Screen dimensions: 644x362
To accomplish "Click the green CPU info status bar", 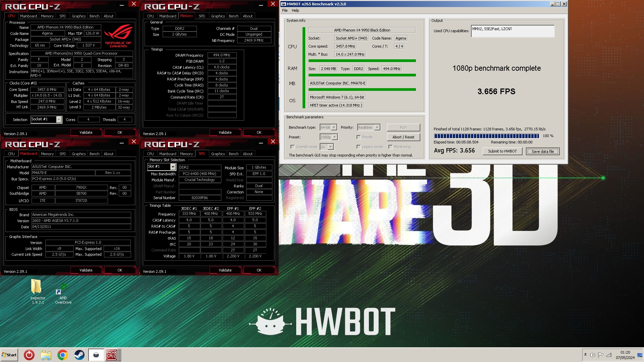I will 362,61.
